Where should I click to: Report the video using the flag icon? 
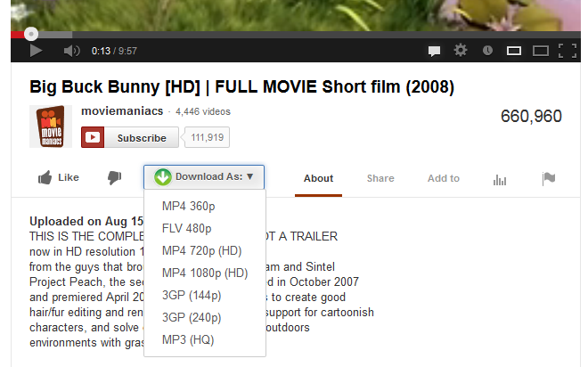click(x=549, y=178)
